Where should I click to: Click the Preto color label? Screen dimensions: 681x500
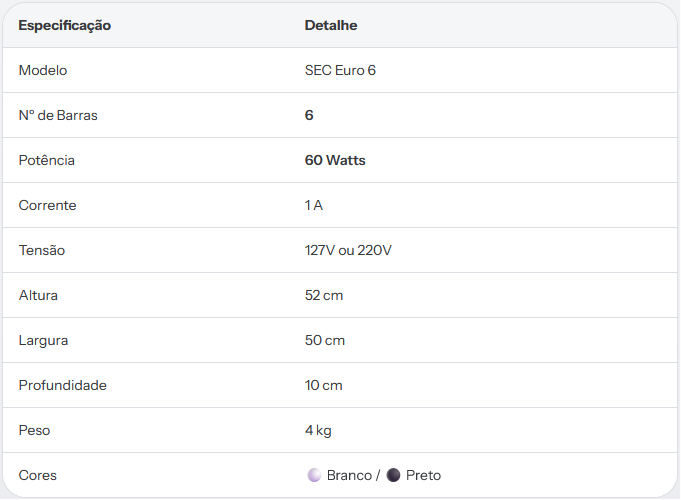pyautogui.click(x=423, y=475)
